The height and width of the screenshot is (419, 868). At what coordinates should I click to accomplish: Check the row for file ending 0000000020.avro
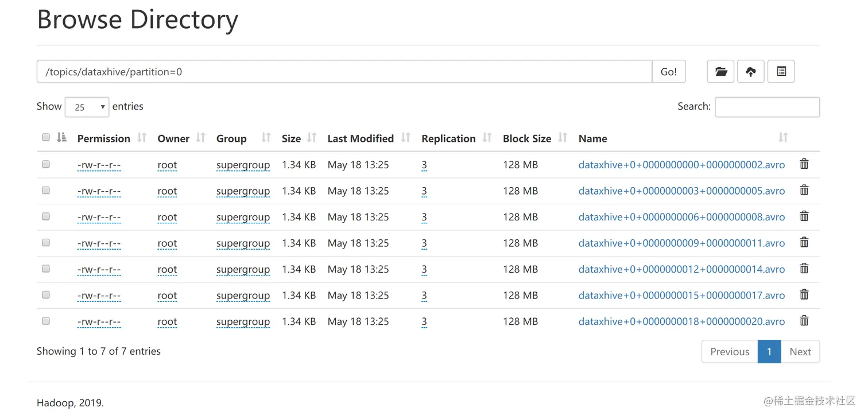point(46,321)
